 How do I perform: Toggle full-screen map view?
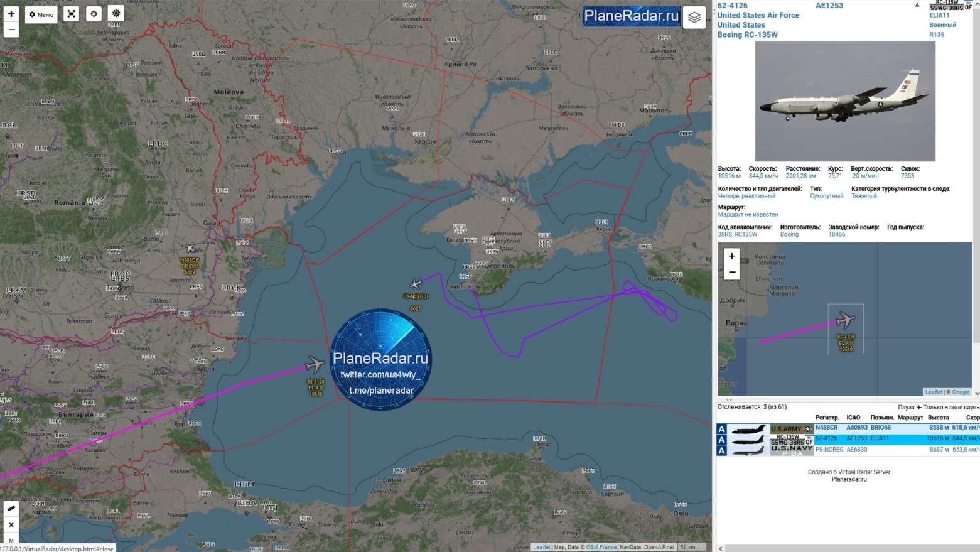[72, 14]
